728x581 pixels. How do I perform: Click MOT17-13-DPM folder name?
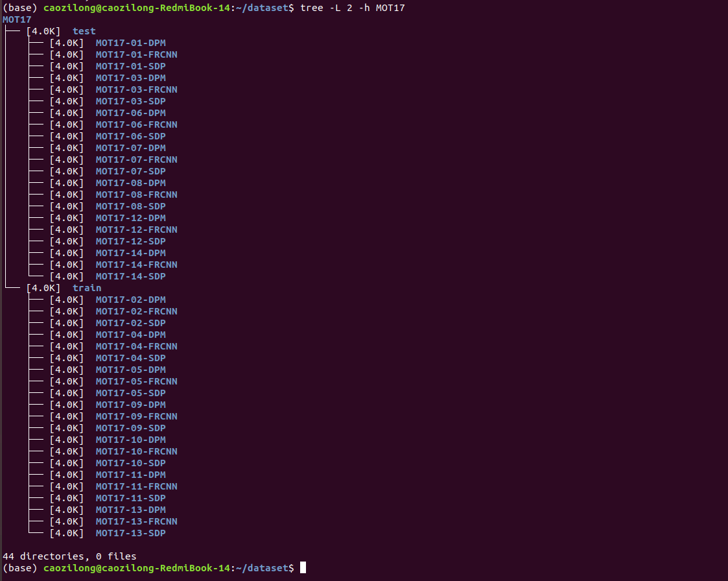coord(130,510)
